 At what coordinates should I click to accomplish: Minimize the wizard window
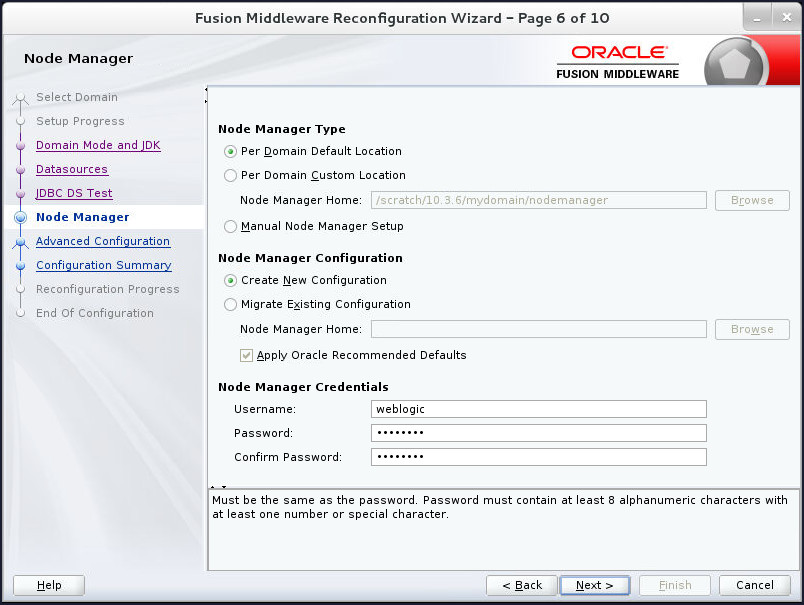click(757, 18)
